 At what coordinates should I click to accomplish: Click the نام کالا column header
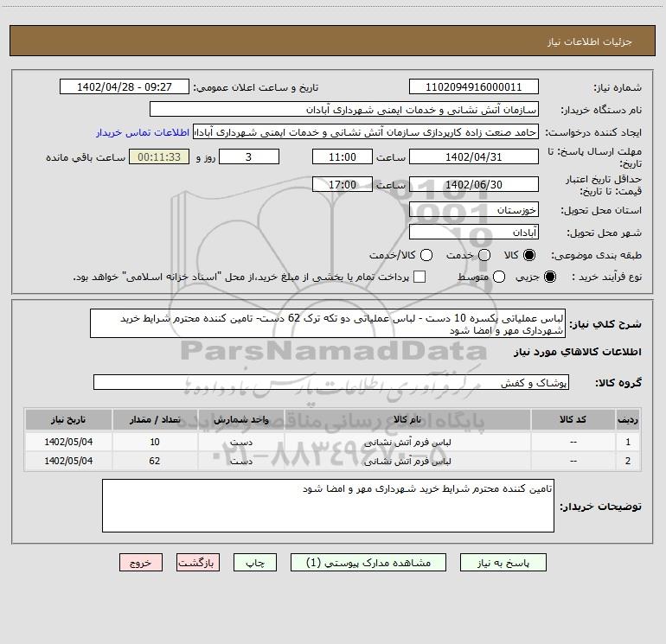[x=407, y=420]
